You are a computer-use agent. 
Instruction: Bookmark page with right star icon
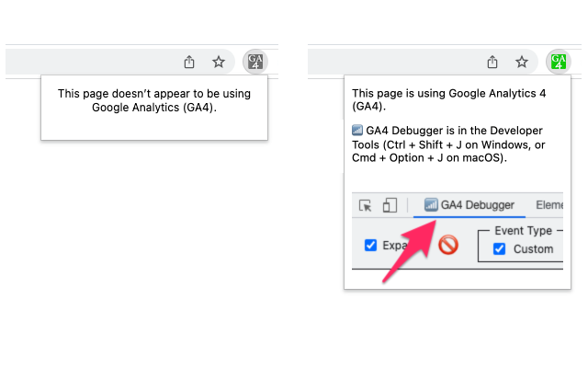coord(522,62)
